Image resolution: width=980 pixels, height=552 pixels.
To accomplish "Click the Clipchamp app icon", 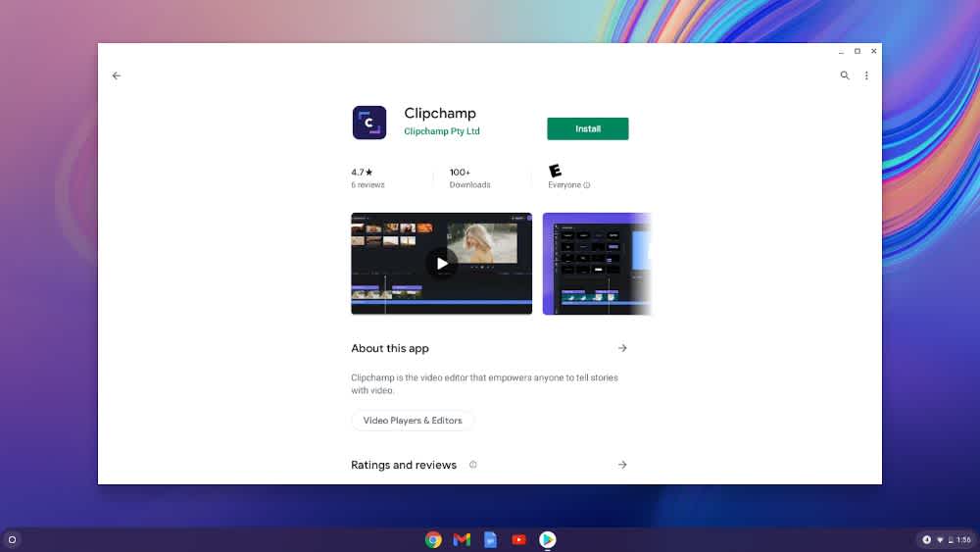I will [x=369, y=123].
